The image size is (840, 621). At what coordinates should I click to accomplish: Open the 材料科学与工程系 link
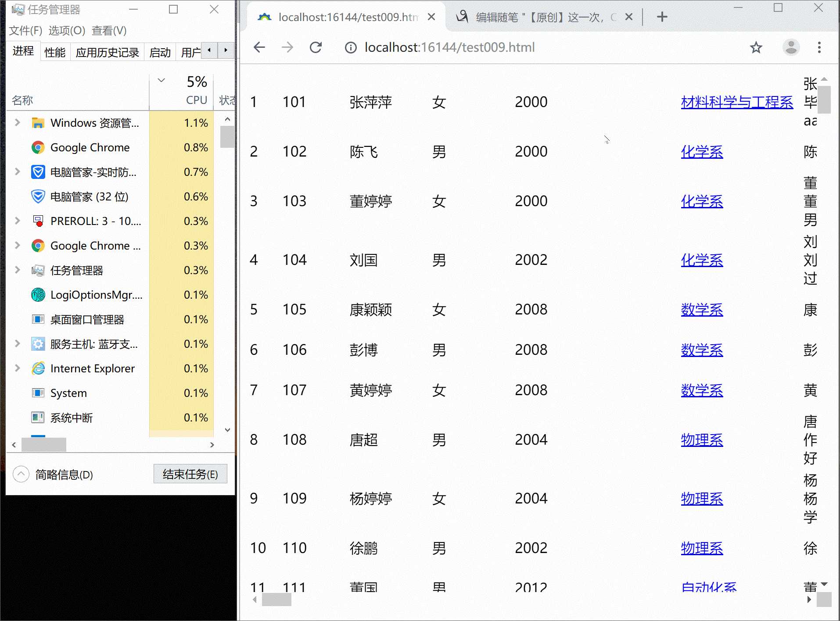737,102
